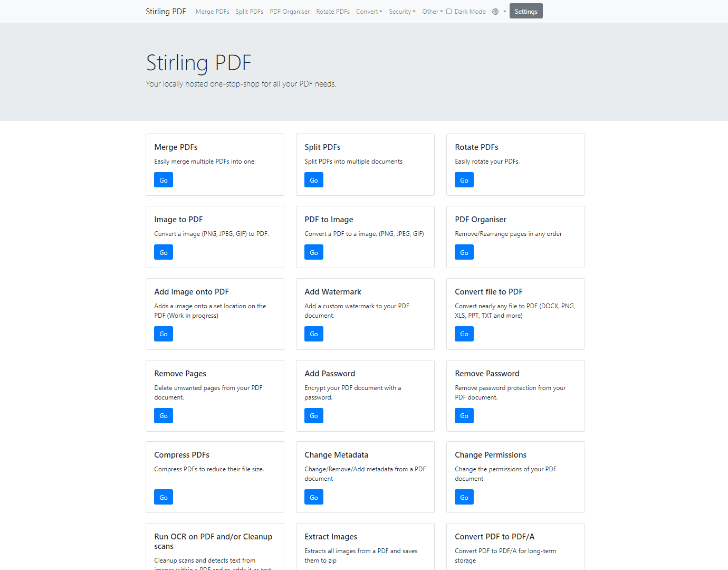This screenshot has width=728, height=570.
Task: Open Rotate PDFs in the navbar
Action: coord(333,12)
